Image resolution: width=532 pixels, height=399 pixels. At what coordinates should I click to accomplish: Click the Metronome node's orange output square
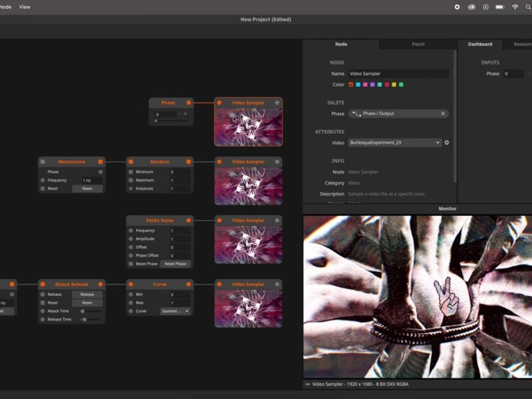pos(100,162)
